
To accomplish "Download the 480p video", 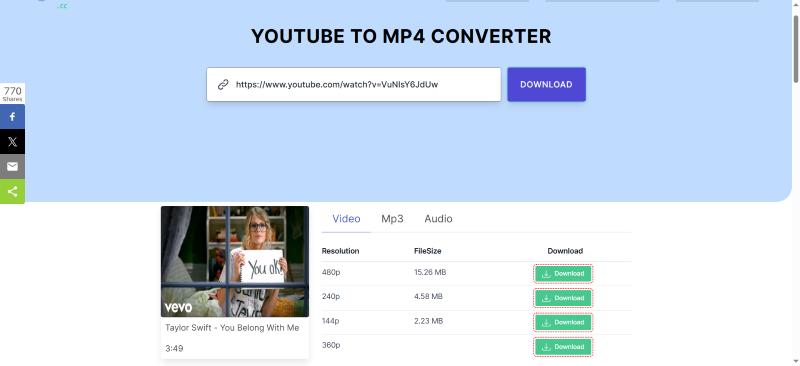I will click(x=563, y=274).
